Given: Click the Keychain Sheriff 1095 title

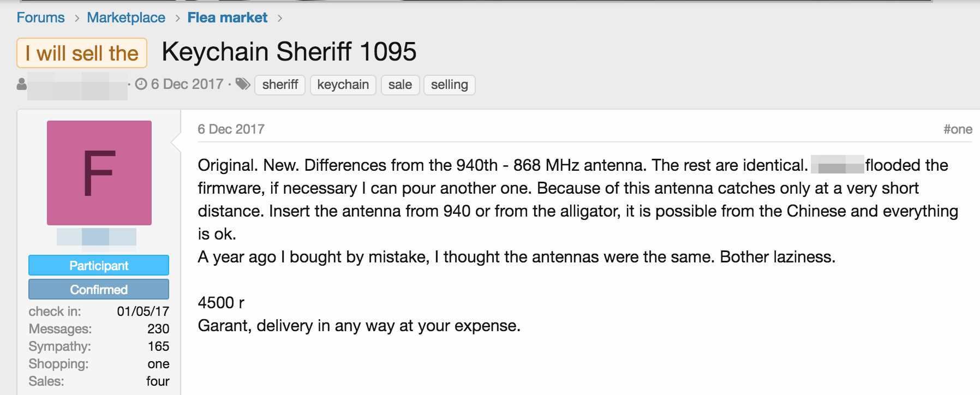Looking at the screenshot, I should [x=289, y=52].
